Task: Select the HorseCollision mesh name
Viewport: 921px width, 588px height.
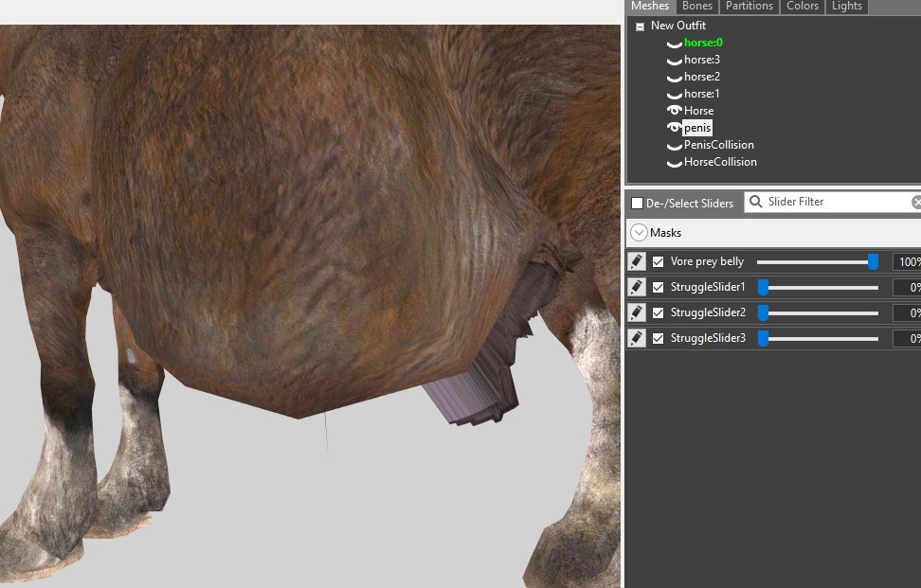Action: click(x=720, y=161)
